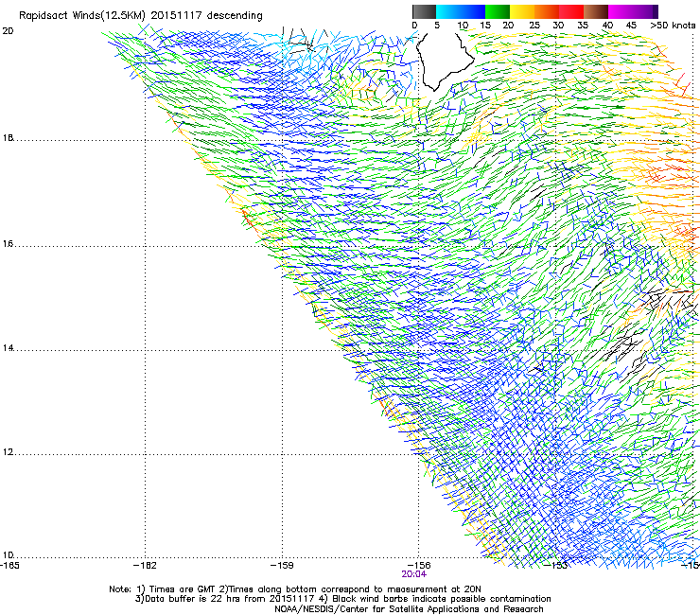
Task: Click the latitude label '20'
Action: tap(8, 31)
